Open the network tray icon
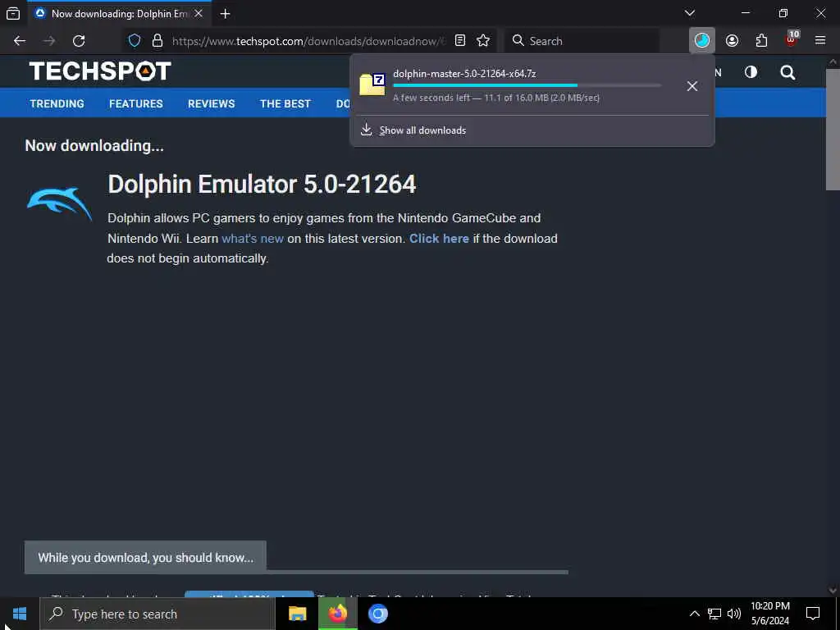The width and height of the screenshot is (840, 630). pos(714,614)
